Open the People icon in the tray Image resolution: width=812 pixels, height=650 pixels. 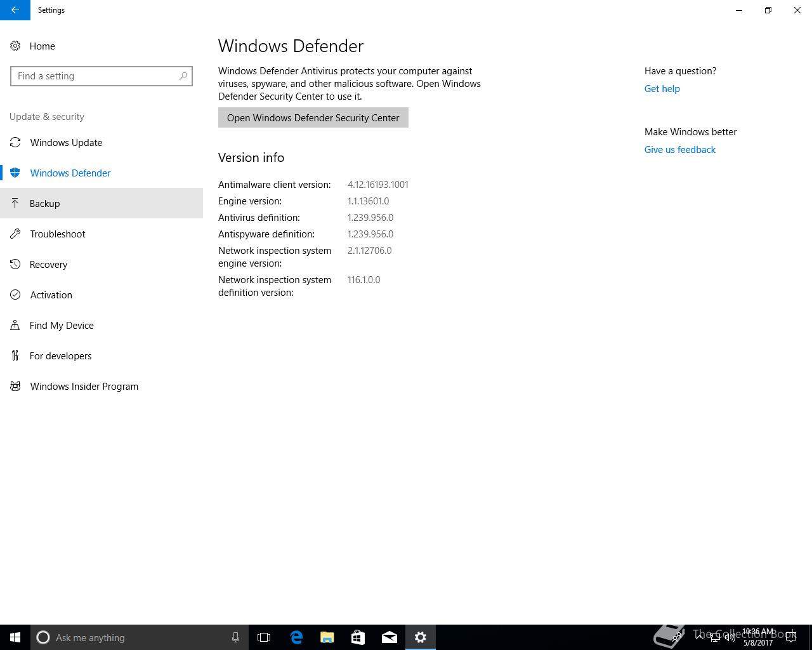678,637
